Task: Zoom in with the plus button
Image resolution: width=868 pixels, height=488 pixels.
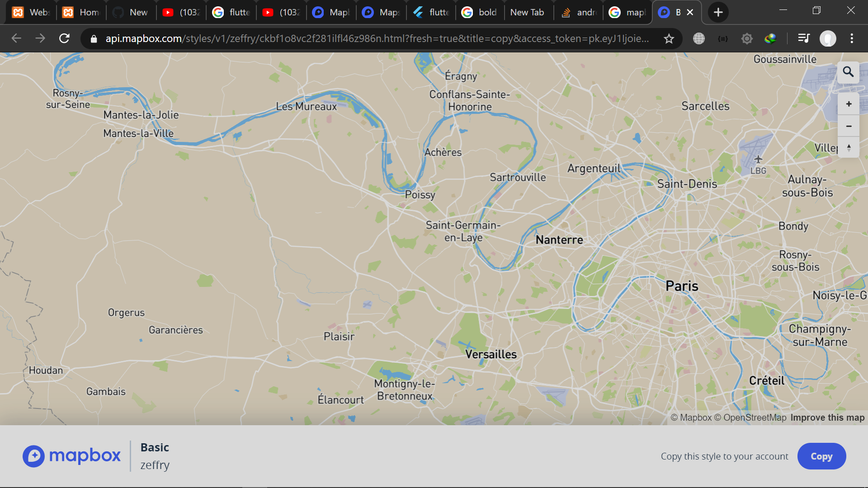Action: [x=849, y=104]
